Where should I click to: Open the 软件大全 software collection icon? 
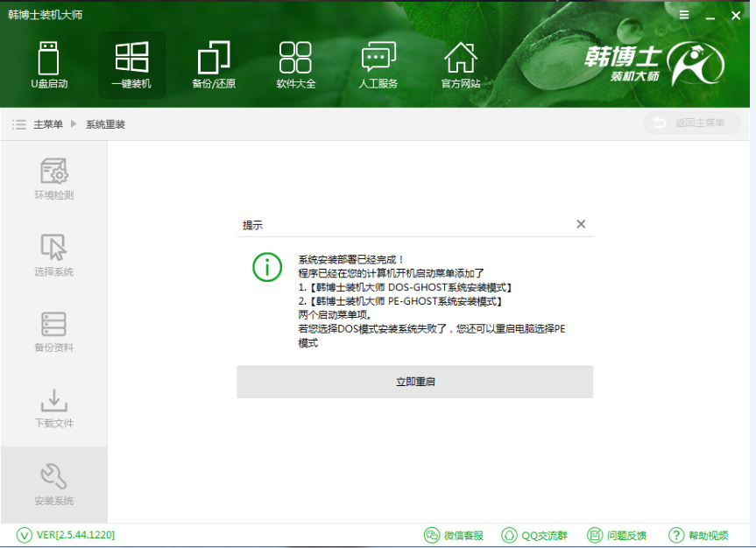[x=295, y=58]
